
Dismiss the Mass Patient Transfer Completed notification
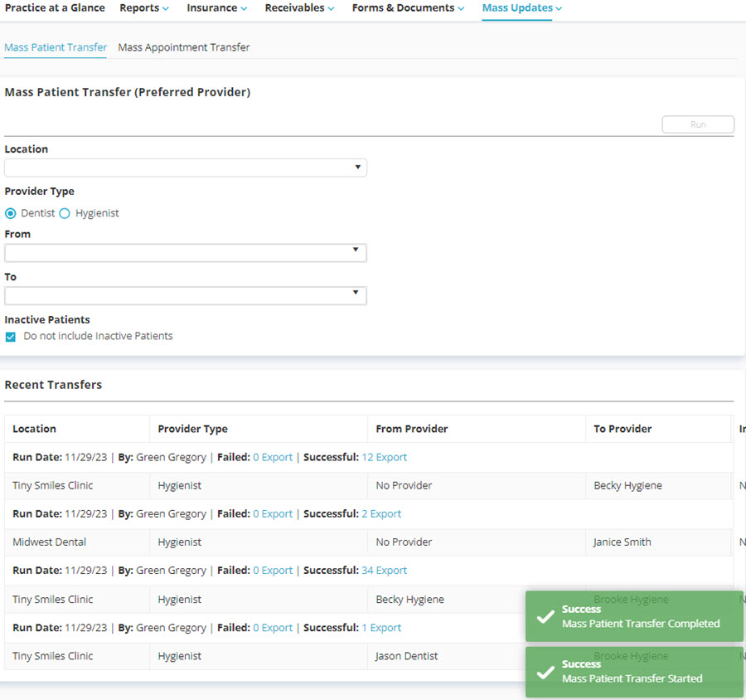tap(634, 616)
